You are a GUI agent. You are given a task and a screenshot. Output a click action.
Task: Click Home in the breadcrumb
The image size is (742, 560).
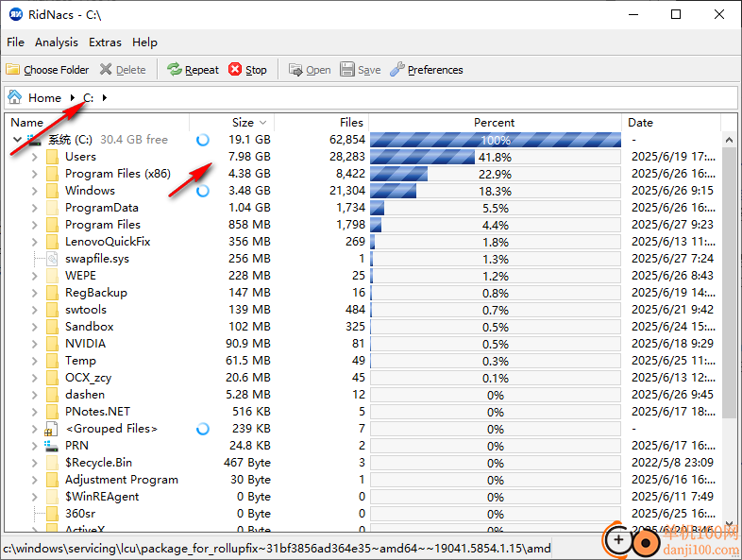tap(45, 98)
